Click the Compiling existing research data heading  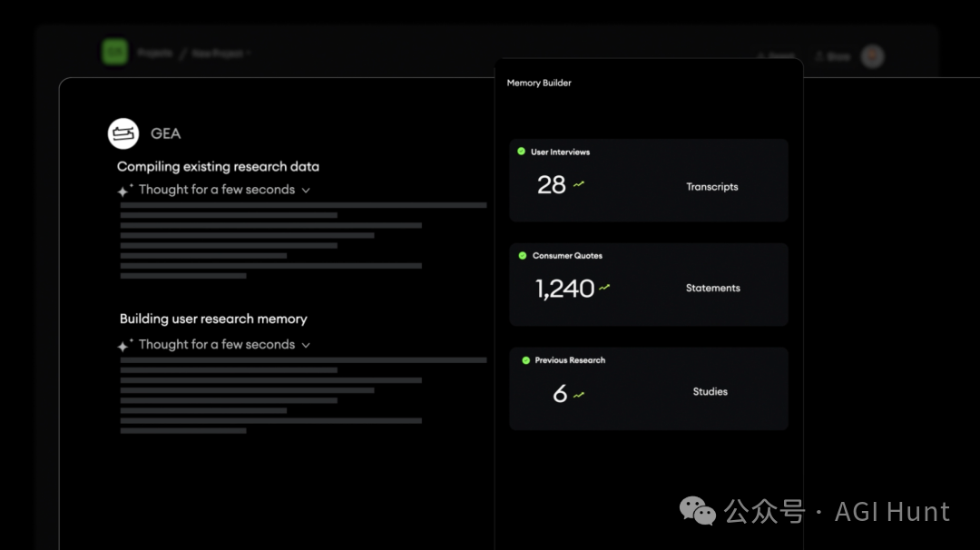pyautogui.click(x=218, y=167)
